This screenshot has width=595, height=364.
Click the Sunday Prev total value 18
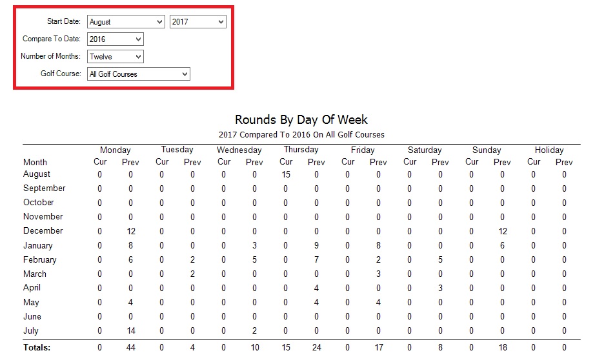click(x=503, y=347)
